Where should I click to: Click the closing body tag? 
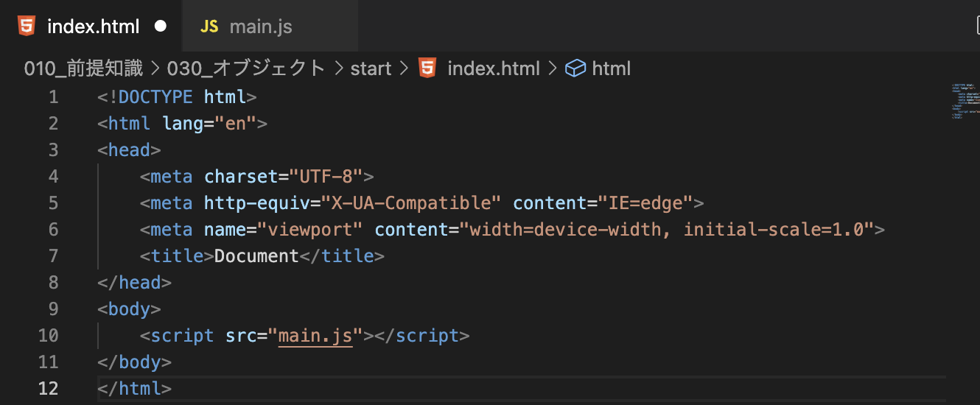134,362
